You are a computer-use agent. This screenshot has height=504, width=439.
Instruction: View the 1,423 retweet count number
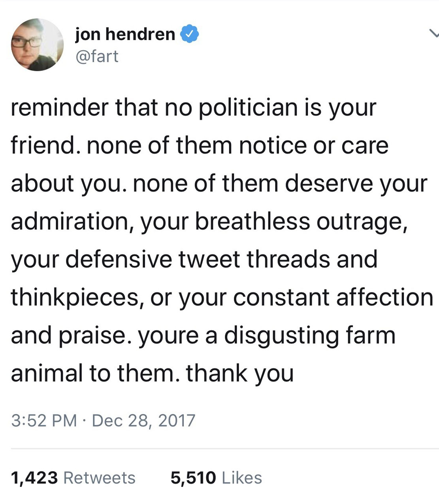pos(34,478)
